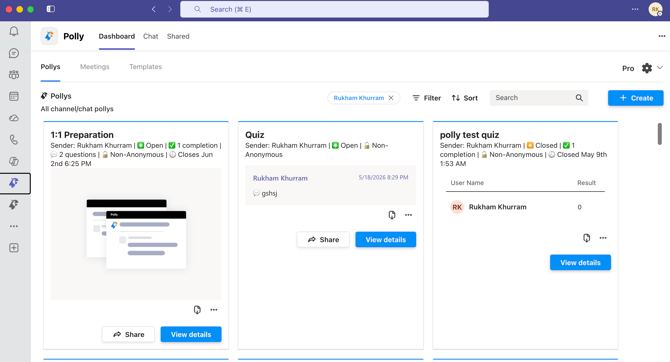Viewport: 670px width, 362px height.
Task: Open Calls phone icon in sidebar
Action: coord(14,140)
